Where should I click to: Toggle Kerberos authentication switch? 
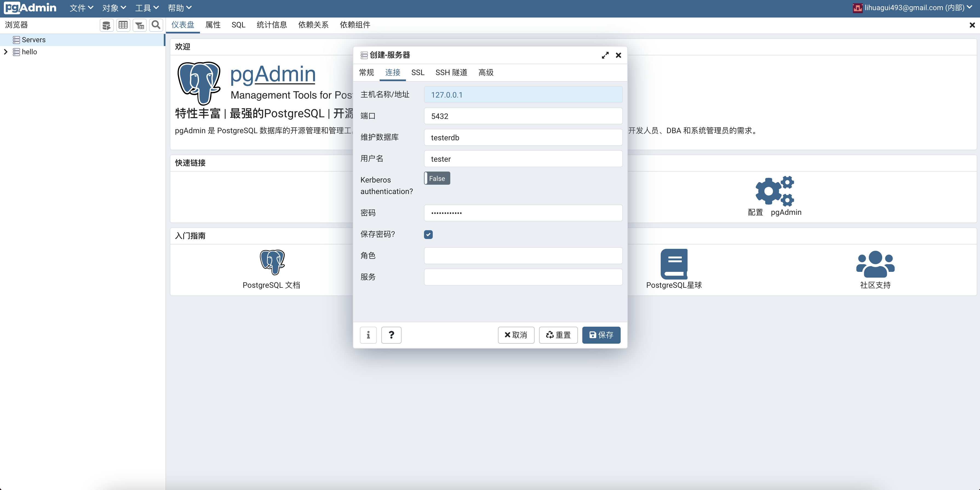(437, 178)
